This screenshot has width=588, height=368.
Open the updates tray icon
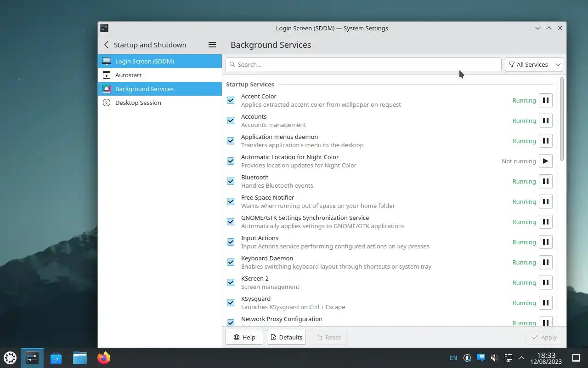click(x=467, y=358)
